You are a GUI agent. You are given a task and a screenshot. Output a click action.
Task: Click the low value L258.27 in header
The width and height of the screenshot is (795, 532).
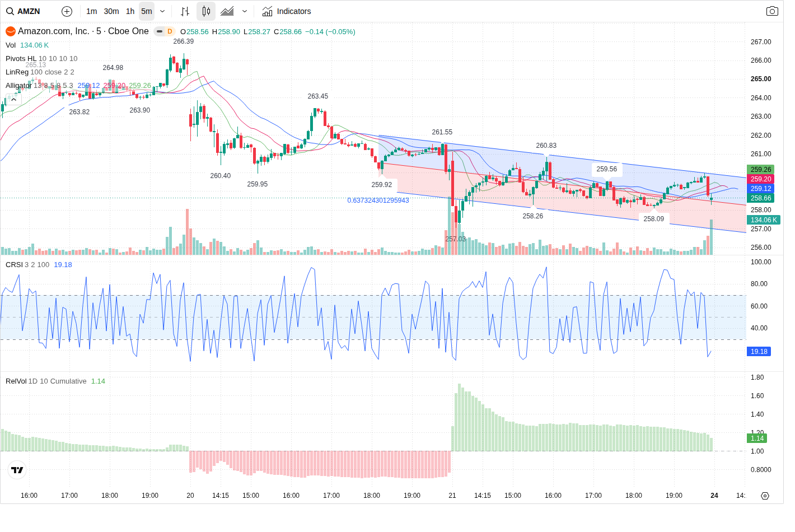[257, 32]
